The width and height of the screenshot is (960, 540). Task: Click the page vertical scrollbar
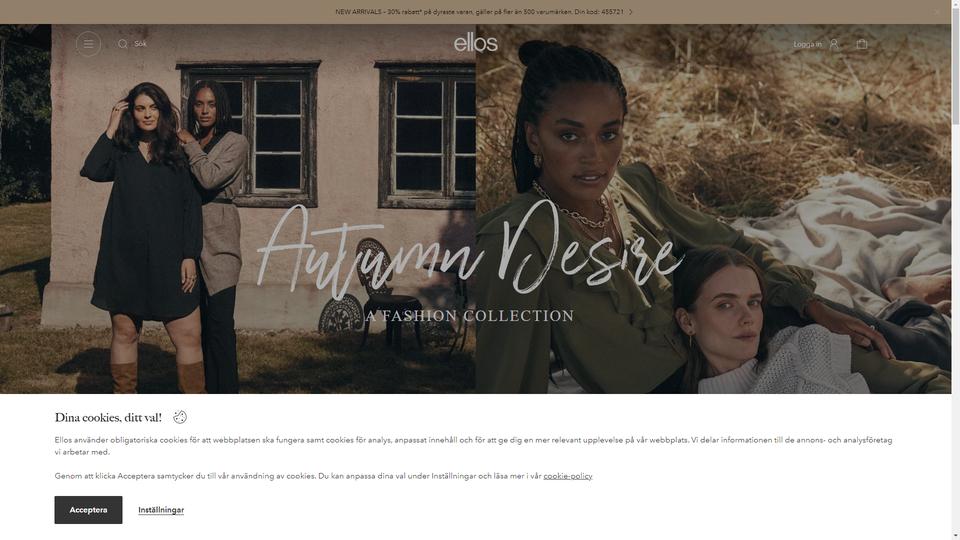point(956,270)
